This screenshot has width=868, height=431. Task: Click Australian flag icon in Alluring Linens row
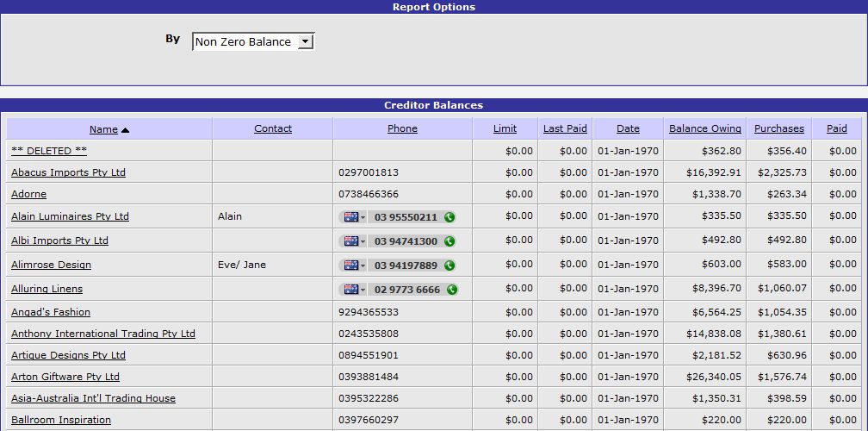[351, 290]
